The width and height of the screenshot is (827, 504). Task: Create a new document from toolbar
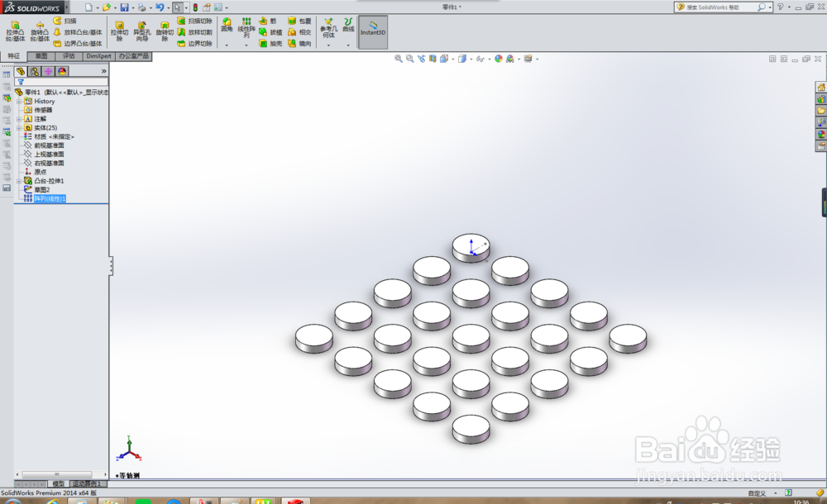coord(88,7)
